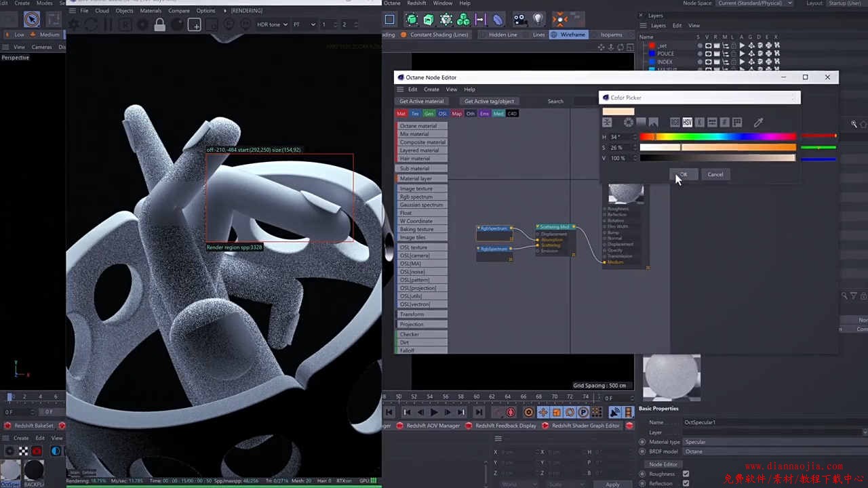Viewport: 868px width, 488px height.
Task: Click the record active objects button
Action: (x=511, y=412)
